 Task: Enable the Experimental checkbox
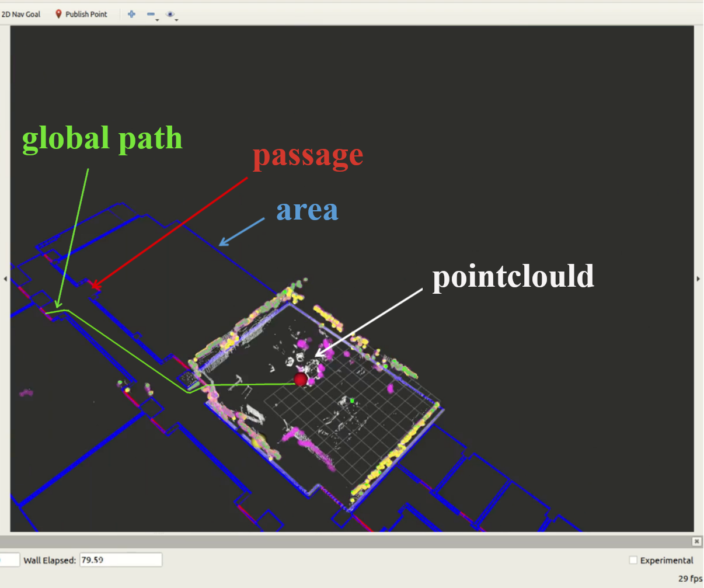pyautogui.click(x=633, y=561)
